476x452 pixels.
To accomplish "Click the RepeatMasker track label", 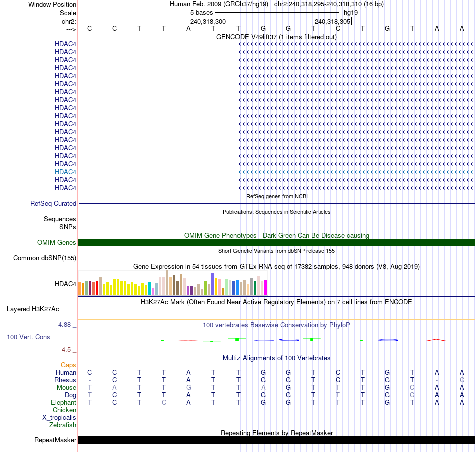I will point(55,440).
